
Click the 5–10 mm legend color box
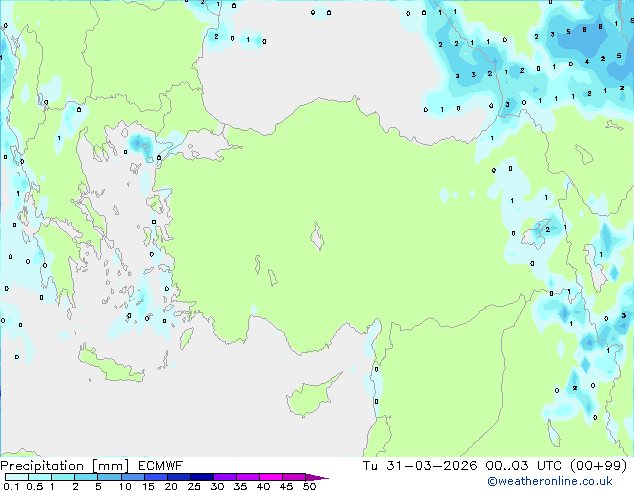click(x=110, y=477)
